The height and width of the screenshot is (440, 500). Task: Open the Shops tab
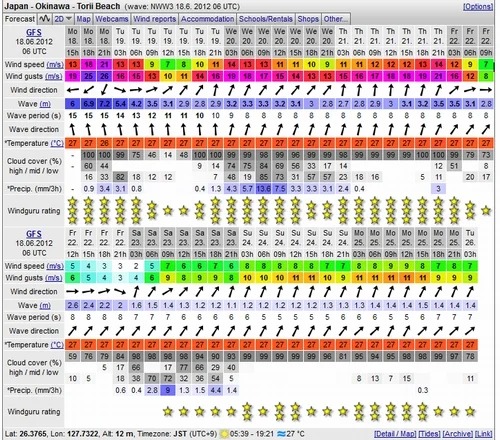click(308, 19)
